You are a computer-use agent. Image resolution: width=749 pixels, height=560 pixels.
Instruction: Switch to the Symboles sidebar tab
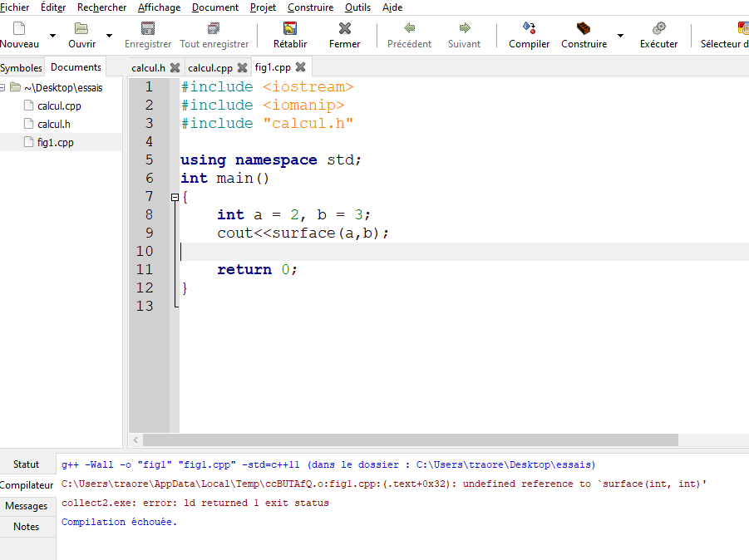pos(21,67)
